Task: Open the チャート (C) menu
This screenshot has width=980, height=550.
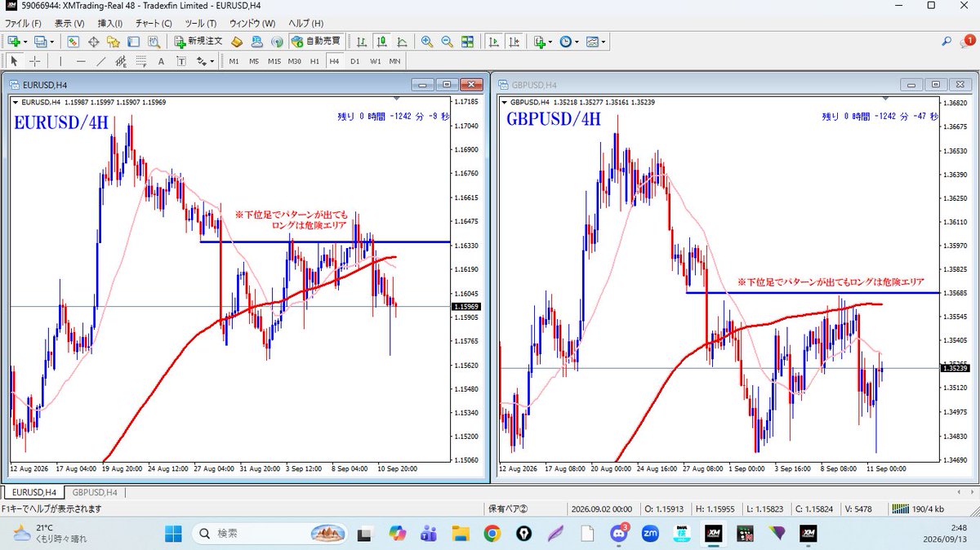Action: point(154,23)
